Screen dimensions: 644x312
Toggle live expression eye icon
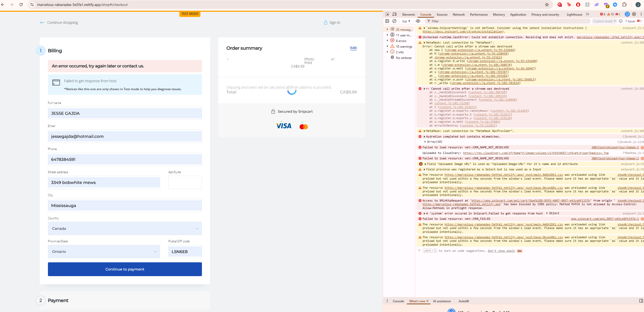pos(418,21)
